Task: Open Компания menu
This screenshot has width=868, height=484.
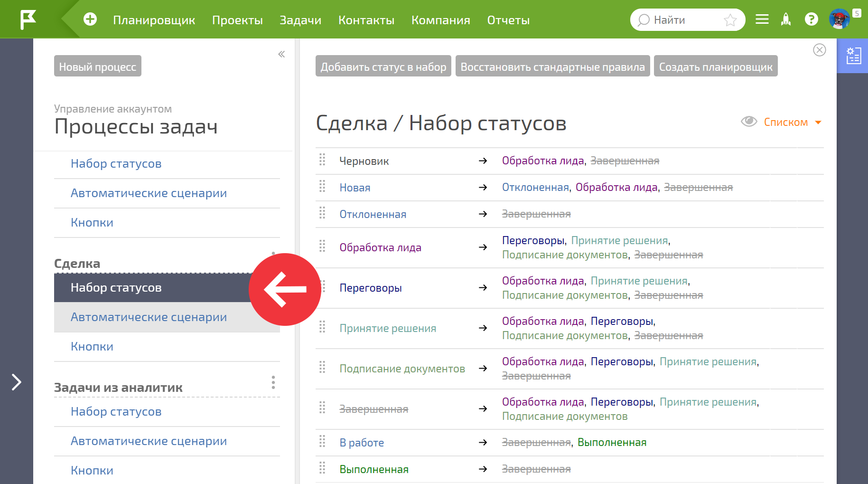Action: pyautogui.click(x=441, y=20)
